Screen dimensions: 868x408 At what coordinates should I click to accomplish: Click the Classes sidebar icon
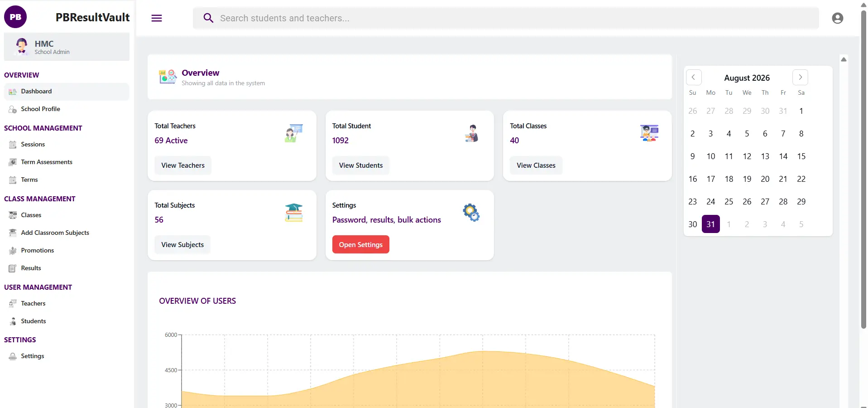tap(13, 215)
